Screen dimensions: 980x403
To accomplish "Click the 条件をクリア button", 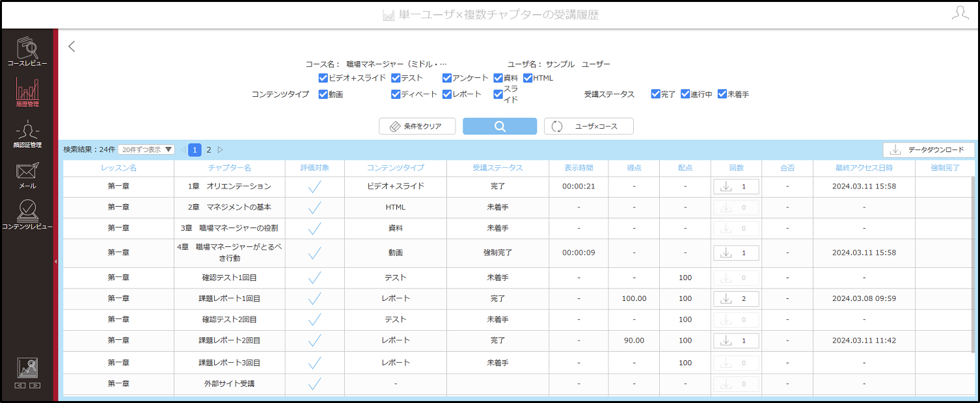I will (x=417, y=126).
